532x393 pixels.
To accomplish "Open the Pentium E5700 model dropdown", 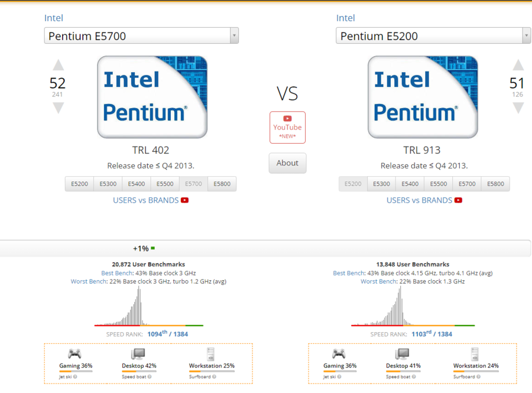I will [141, 36].
